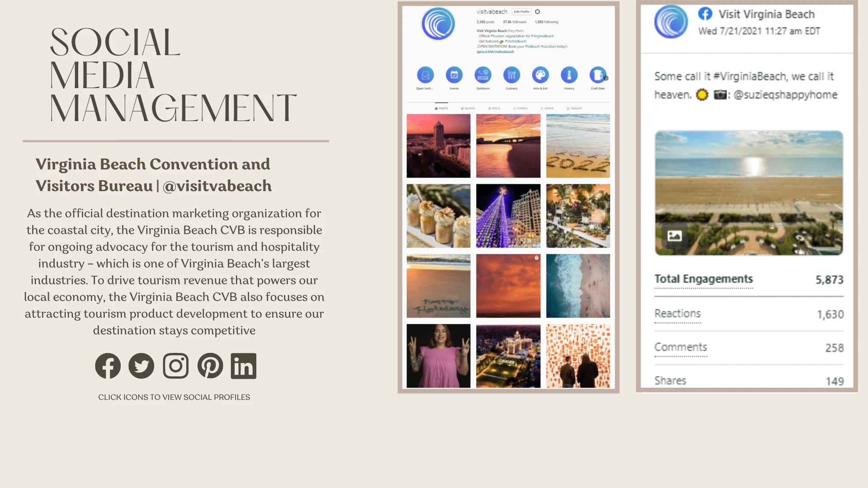Click the Instagram settings gear icon
Screen dimensions: 868x488
click(x=538, y=12)
